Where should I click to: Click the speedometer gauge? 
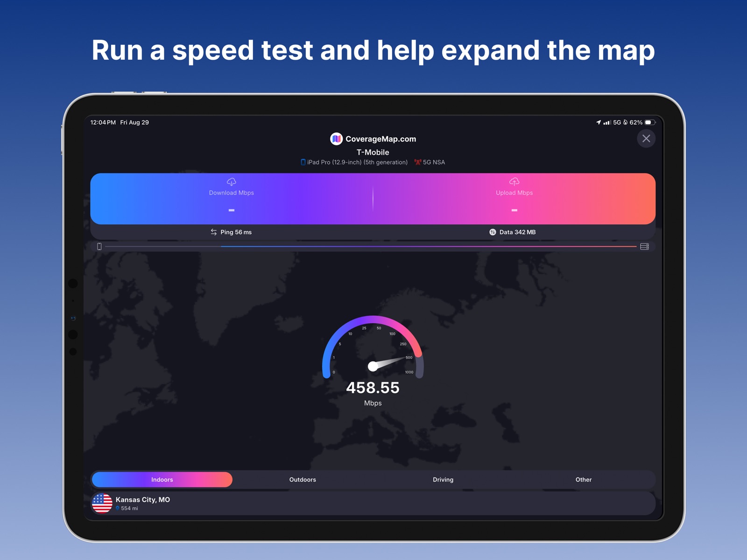click(x=373, y=347)
